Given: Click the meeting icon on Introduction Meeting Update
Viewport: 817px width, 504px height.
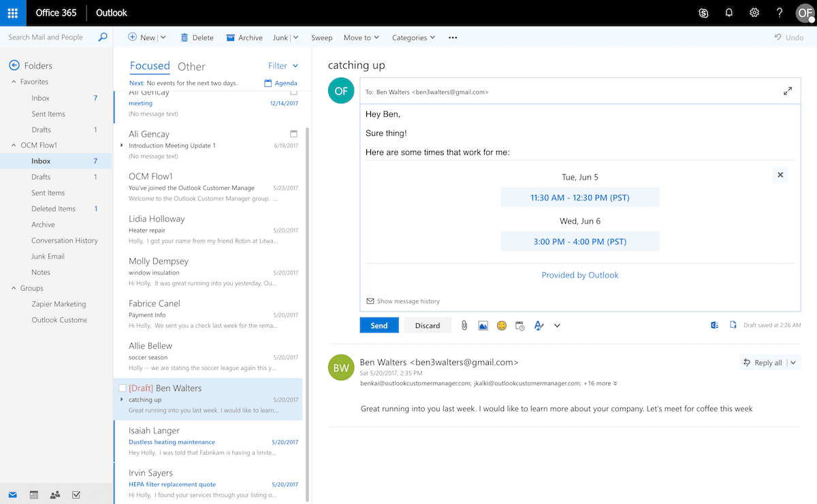Looking at the screenshot, I should [293, 133].
